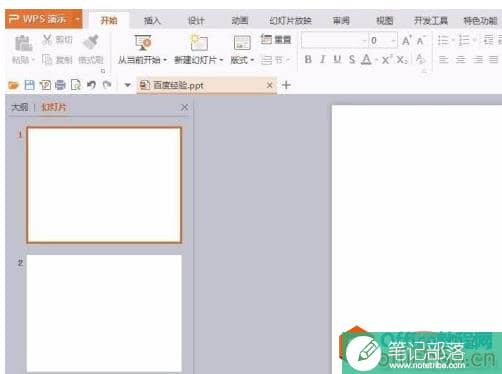Switch to the 设计 tab
Screen dimensions: 502x374
196,21
